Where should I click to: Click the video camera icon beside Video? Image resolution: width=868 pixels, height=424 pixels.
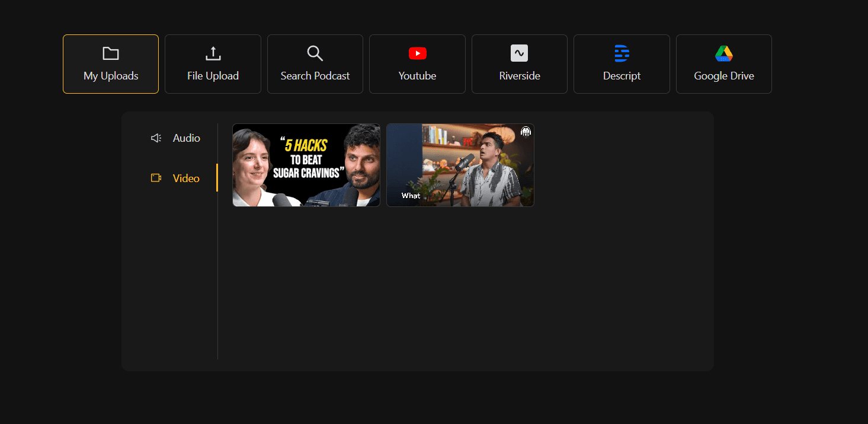[x=155, y=178]
